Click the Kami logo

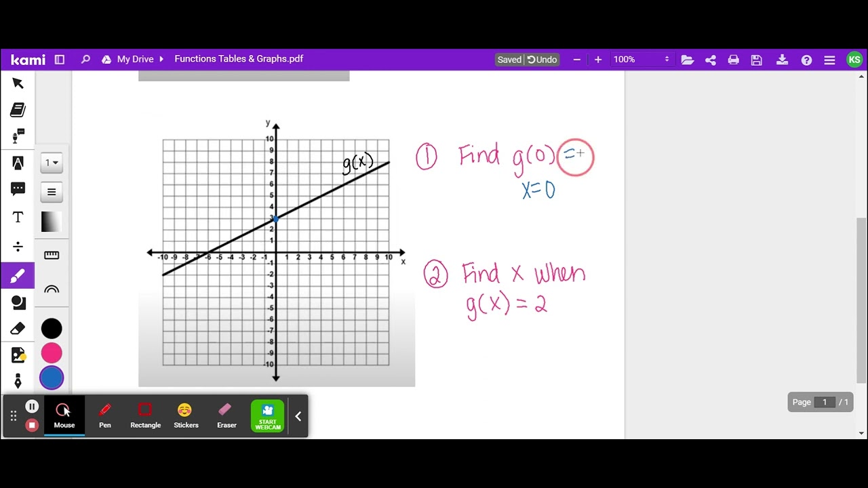coord(28,60)
